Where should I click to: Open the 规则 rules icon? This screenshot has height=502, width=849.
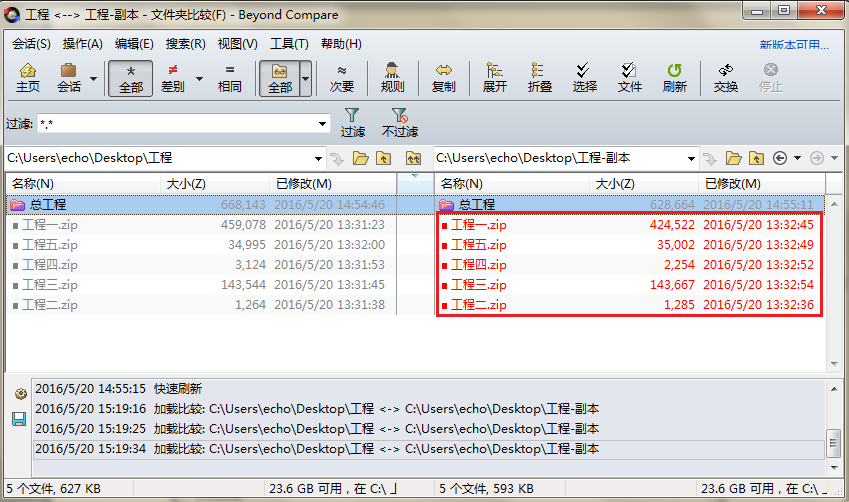pos(392,79)
